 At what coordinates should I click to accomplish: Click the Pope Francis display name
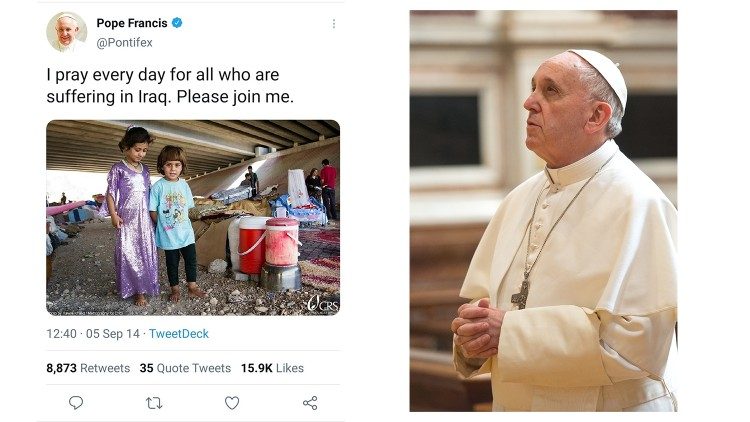pos(131,23)
